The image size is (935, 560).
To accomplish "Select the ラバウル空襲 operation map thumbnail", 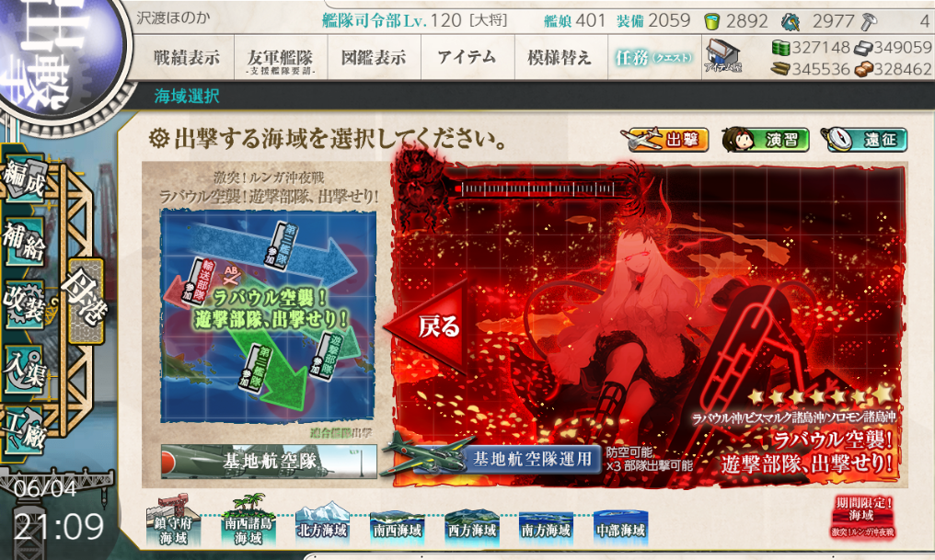I will pos(268,315).
